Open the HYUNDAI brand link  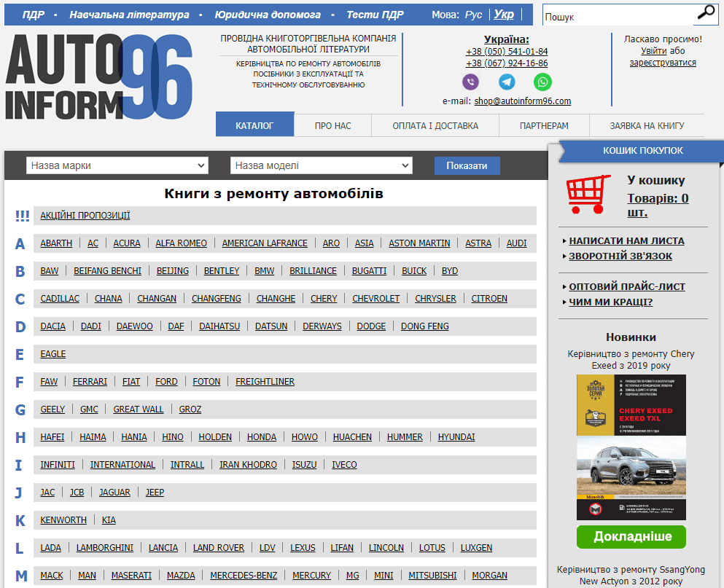(x=456, y=437)
